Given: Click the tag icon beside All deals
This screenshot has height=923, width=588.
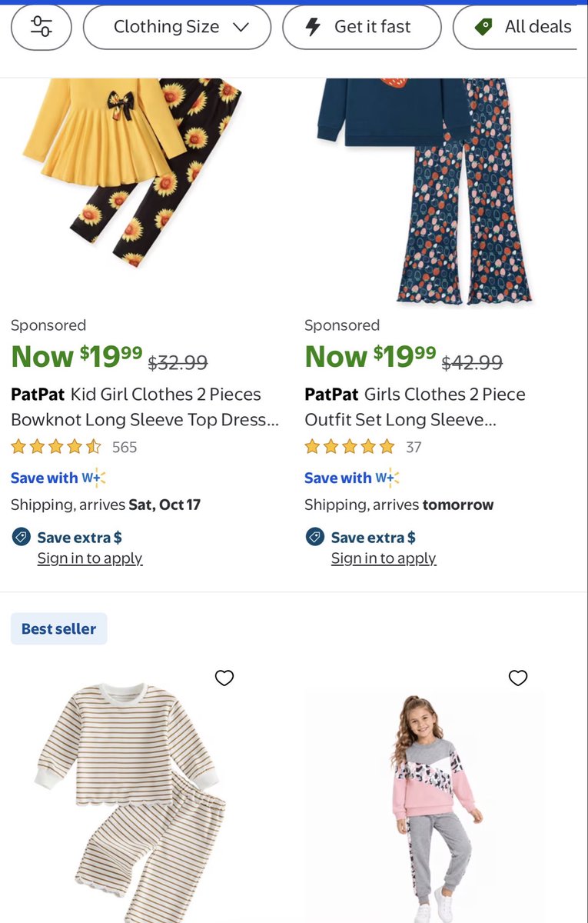Looking at the screenshot, I should tap(483, 27).
